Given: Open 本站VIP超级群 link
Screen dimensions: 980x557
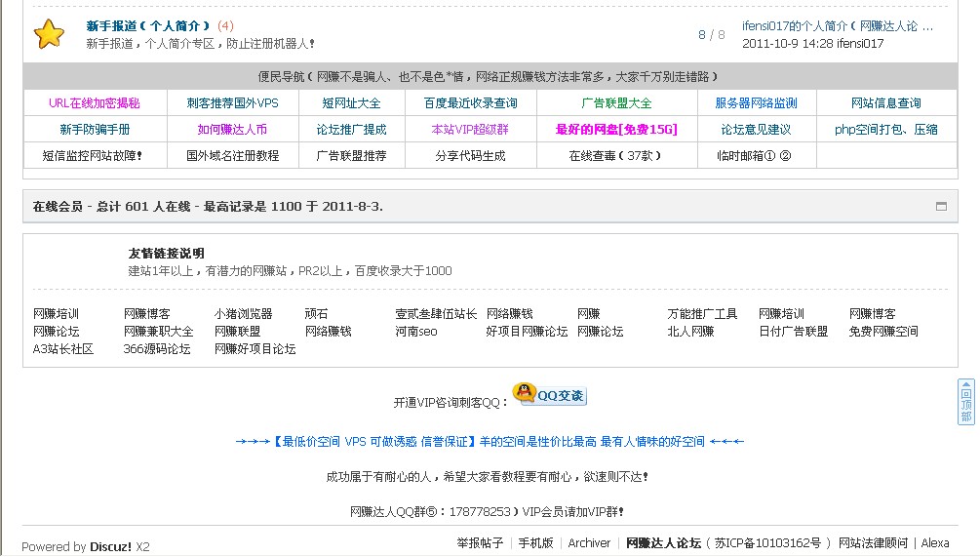Looking at the screenshot, I should [x=470, y=130].
